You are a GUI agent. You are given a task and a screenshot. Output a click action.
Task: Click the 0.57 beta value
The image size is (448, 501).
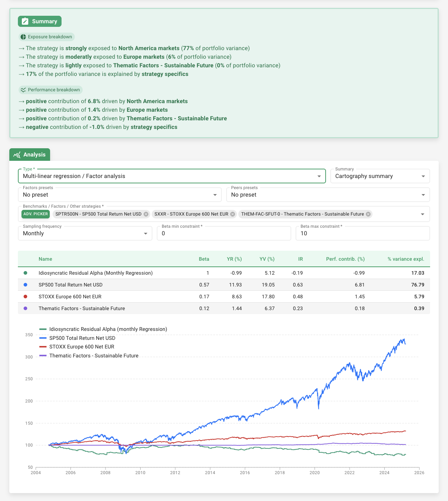(204, 285)
